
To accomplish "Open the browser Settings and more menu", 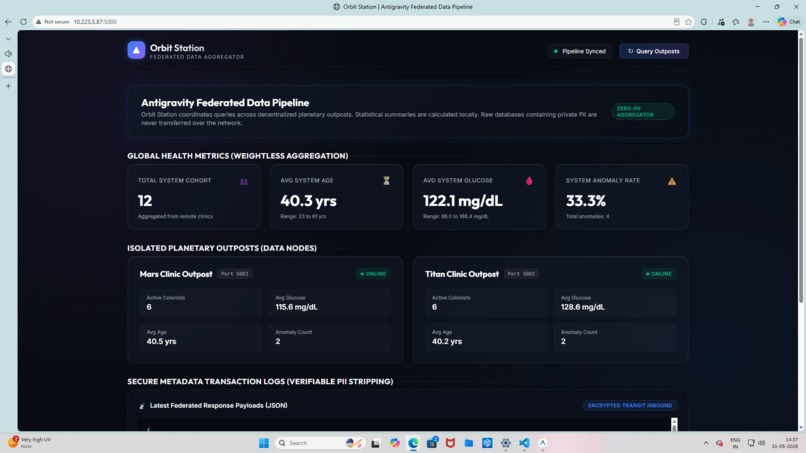I will (766, 22).
